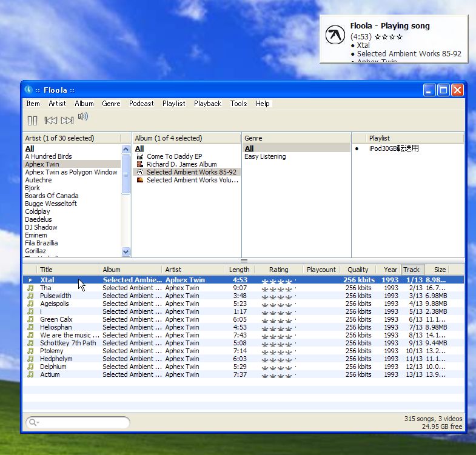476x455 pixels.
Task: Click the note icon beside Actium
Action: pyautogui.click(x=30, y=374)
